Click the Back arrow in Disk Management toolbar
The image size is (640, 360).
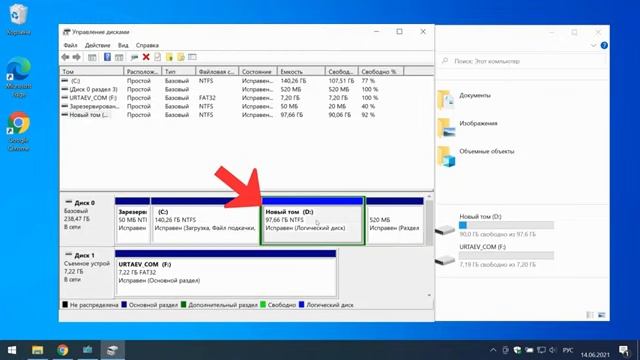65,57
